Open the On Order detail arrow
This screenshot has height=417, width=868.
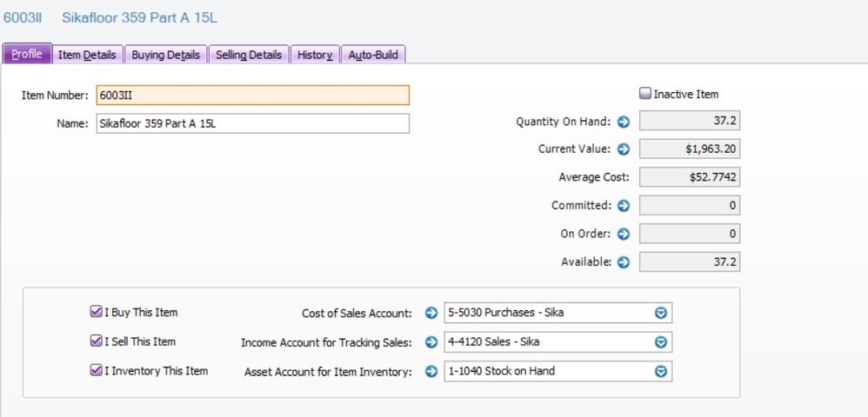tap(623, 234)
